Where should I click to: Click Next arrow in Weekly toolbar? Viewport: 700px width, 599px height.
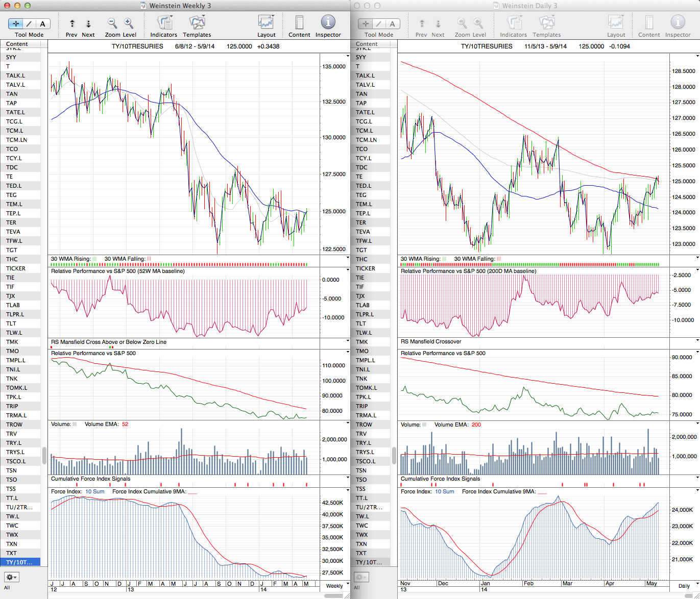(88, 23)
